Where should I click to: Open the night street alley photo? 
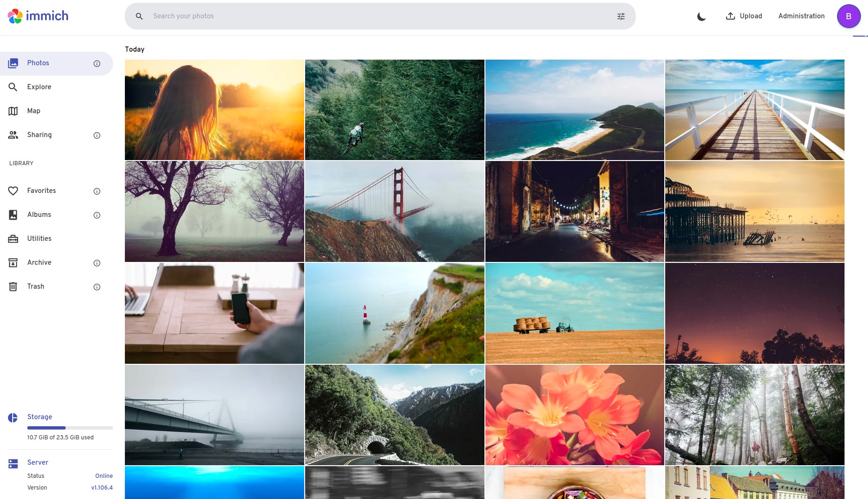click(x=575, y=211)
